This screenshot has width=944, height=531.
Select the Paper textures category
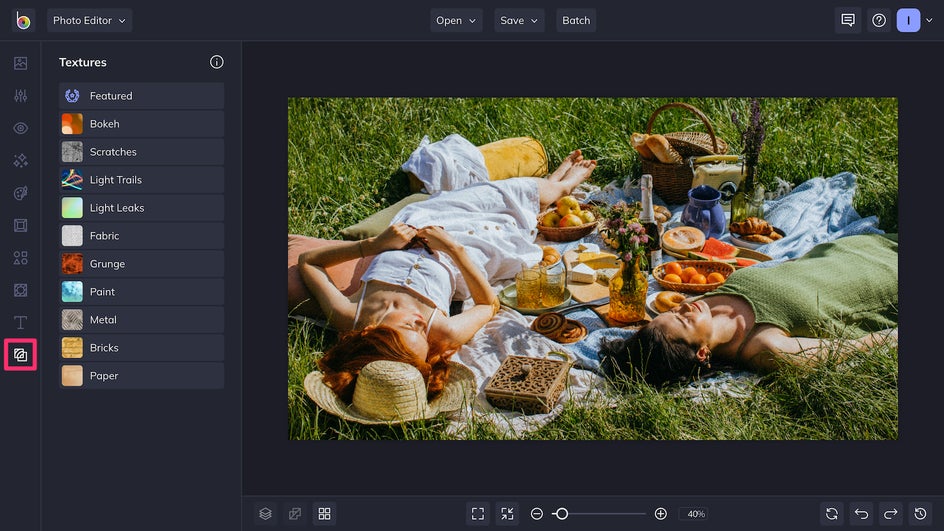point(141,376)
